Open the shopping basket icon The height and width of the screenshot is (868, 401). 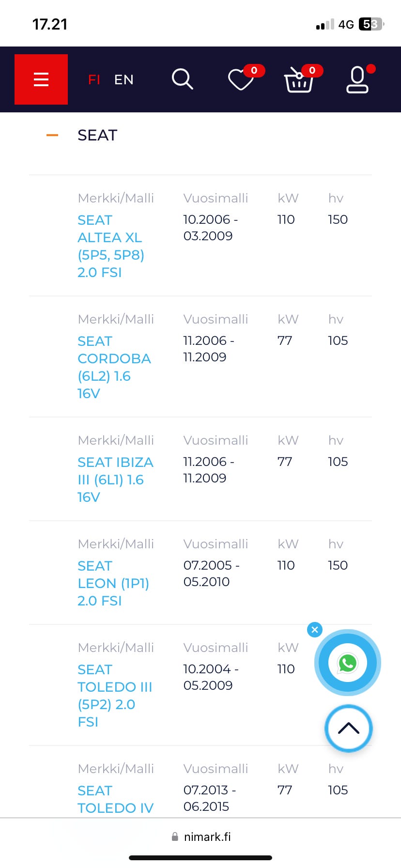[x=299, y=80]
